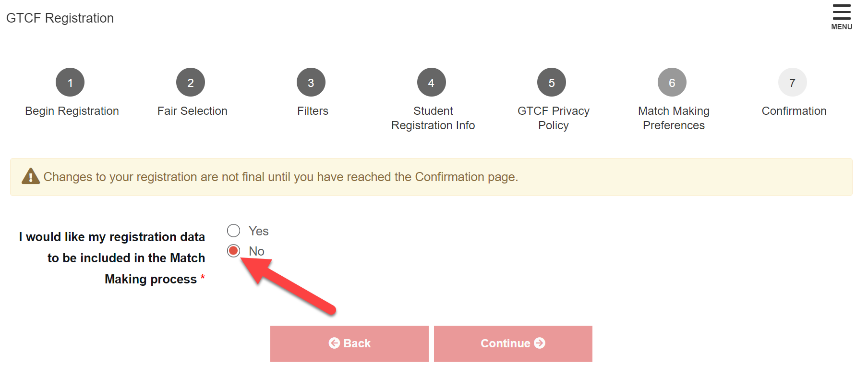868x367 pixels.
Task: Click the Yes option label
Action: (x=258, y=231)
